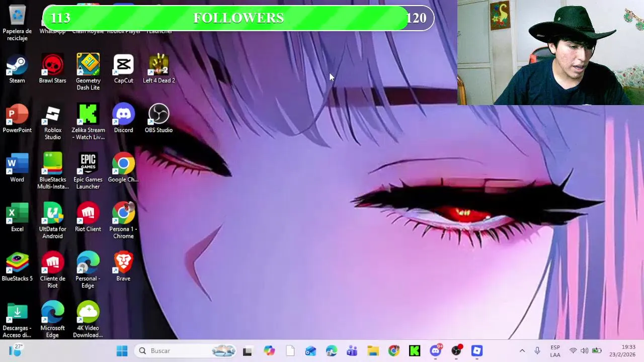Viewport: 644px width, 362px height.
Task: Open the blank document taskbar icon
Action: tap(290, 351)
